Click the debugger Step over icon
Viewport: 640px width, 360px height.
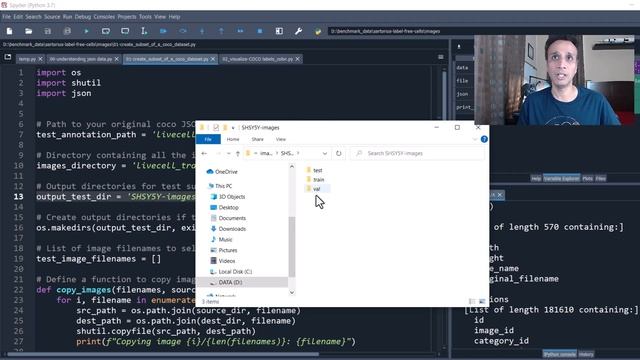point(182,31)
